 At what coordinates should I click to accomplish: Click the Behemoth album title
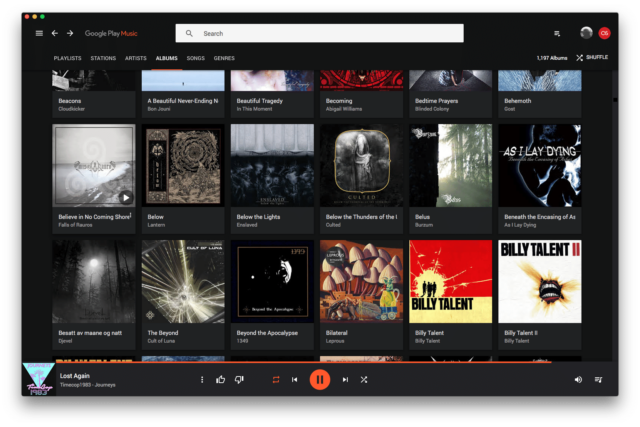(x=518, y=101)
